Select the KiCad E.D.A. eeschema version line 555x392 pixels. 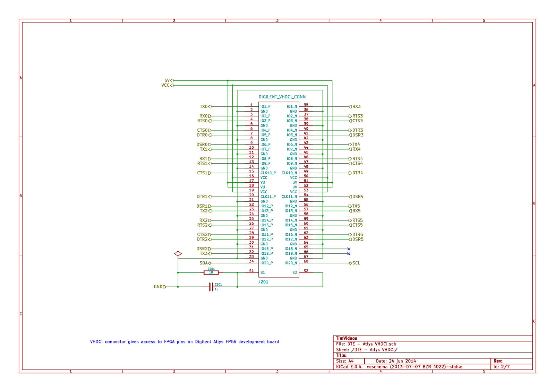pyautogui.click(x=399, y=367)
